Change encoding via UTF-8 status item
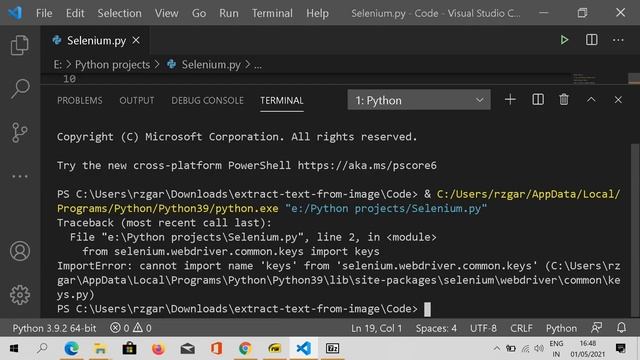The width and height of the screenshot is (640, 360). click(x=483, y=328)
